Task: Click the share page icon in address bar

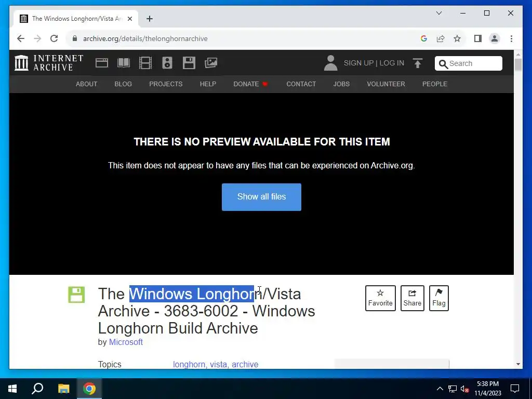Action: pos(441,38)
